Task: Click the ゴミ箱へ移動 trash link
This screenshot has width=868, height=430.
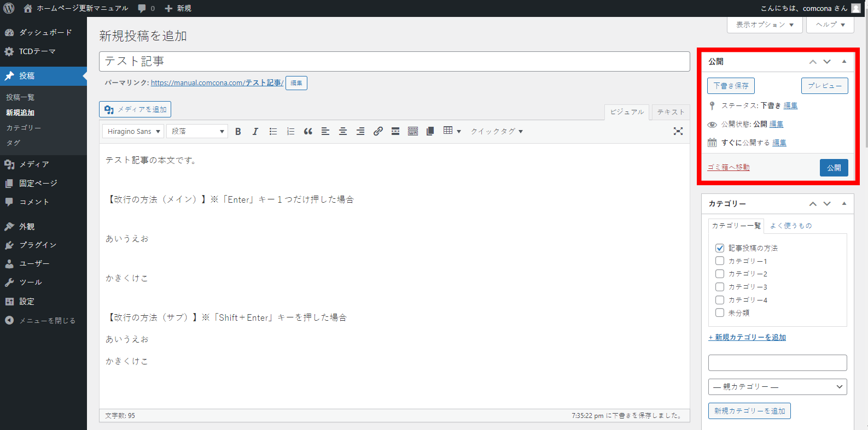Action: [x=729, y=168]
